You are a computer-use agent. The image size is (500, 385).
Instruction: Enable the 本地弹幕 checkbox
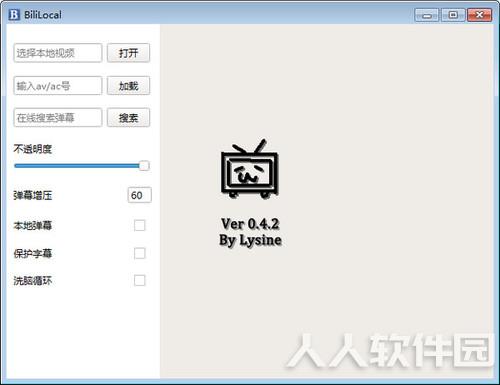coord(139,225)
